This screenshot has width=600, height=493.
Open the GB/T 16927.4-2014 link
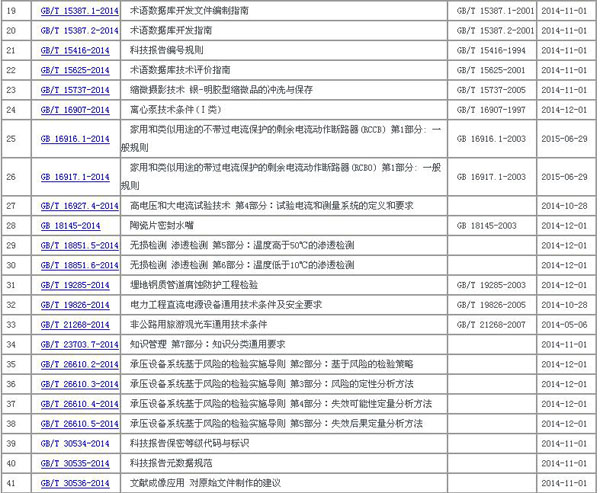(80, 206)
